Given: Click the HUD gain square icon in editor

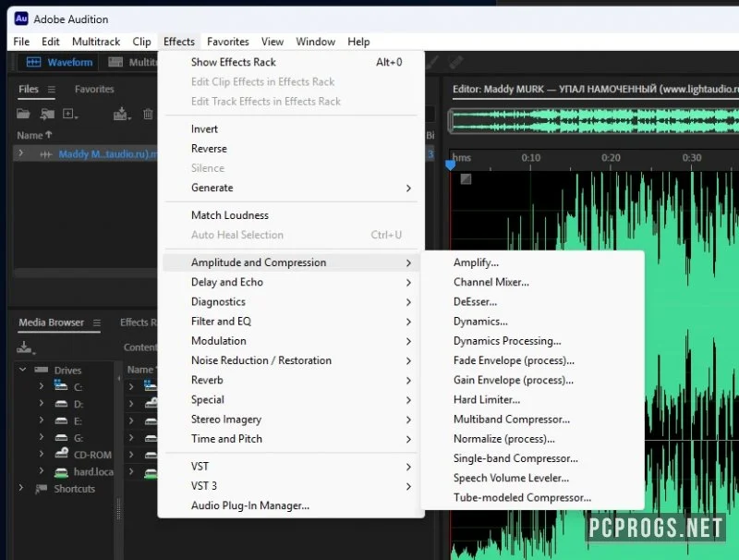Looking at the screenshot, I should [466, 179].
